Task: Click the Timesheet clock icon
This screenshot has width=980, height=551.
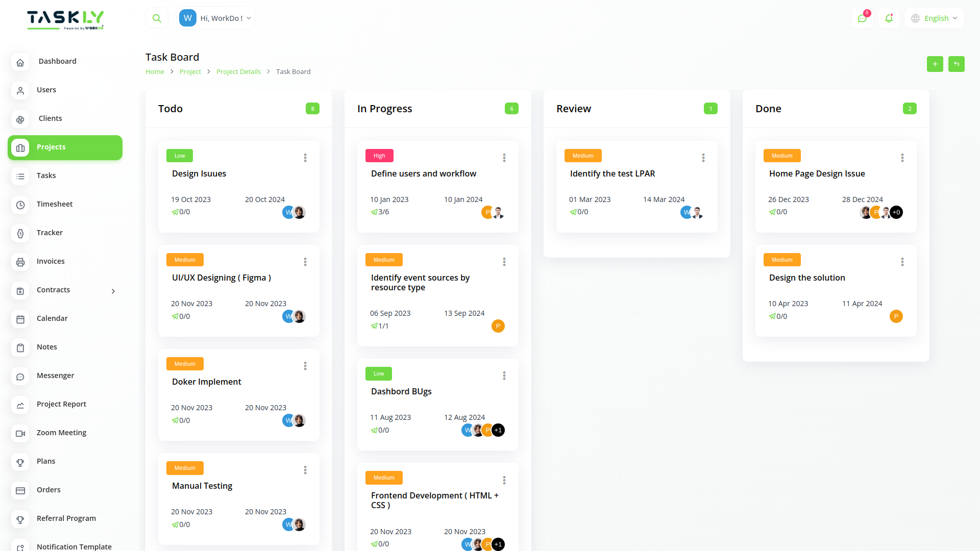Action: point(20,205)
